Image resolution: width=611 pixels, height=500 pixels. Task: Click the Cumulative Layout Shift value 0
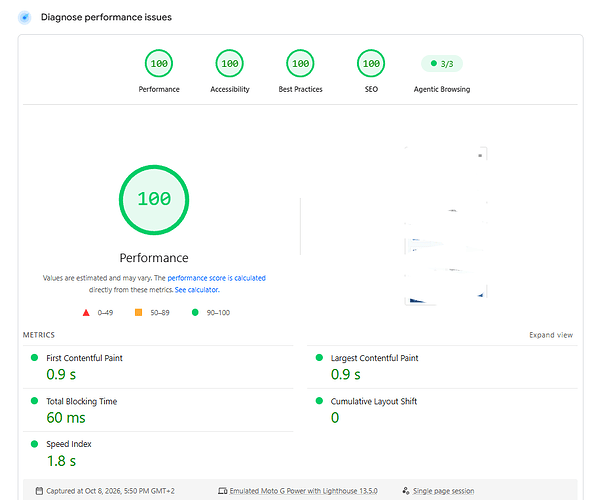coord(335,418)
